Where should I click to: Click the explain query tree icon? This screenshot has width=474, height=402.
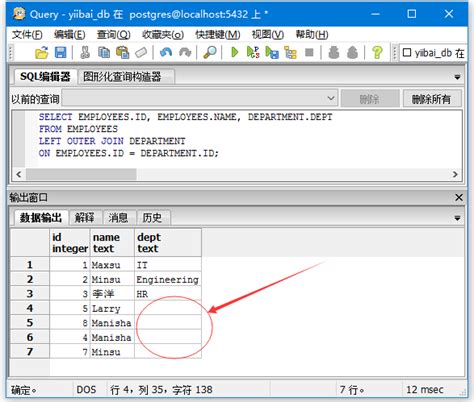click(x=290, y=53)
